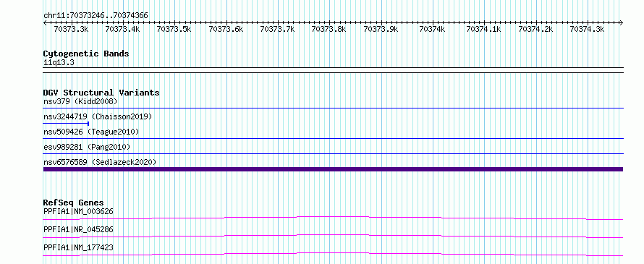Image resolution: width=644 pixels, height=264 pixels.
Task: Click the 70373.6k ruler tick label
Action: click(226, 29)
